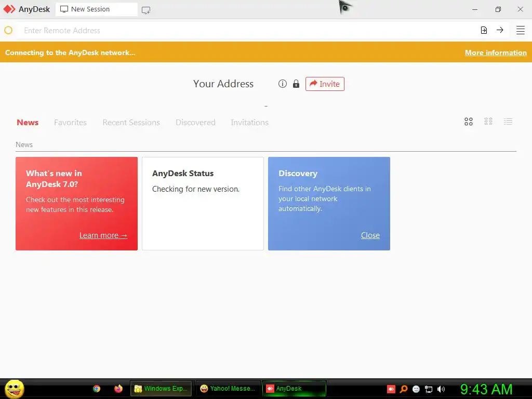The width and height of the screenshot is (532, 399).
Task: Switch to the Favorites tab
Action: pos(70,123)
